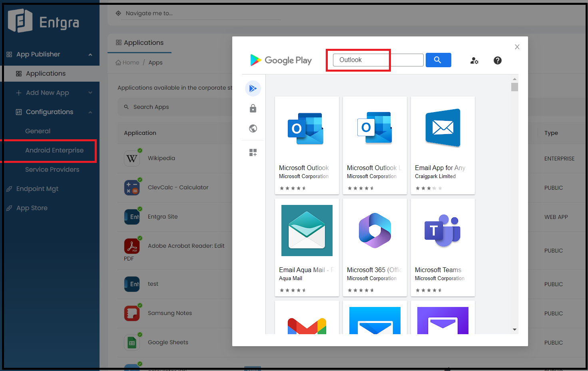Open General configuration
588x371 pixels.
pos(38,131)
